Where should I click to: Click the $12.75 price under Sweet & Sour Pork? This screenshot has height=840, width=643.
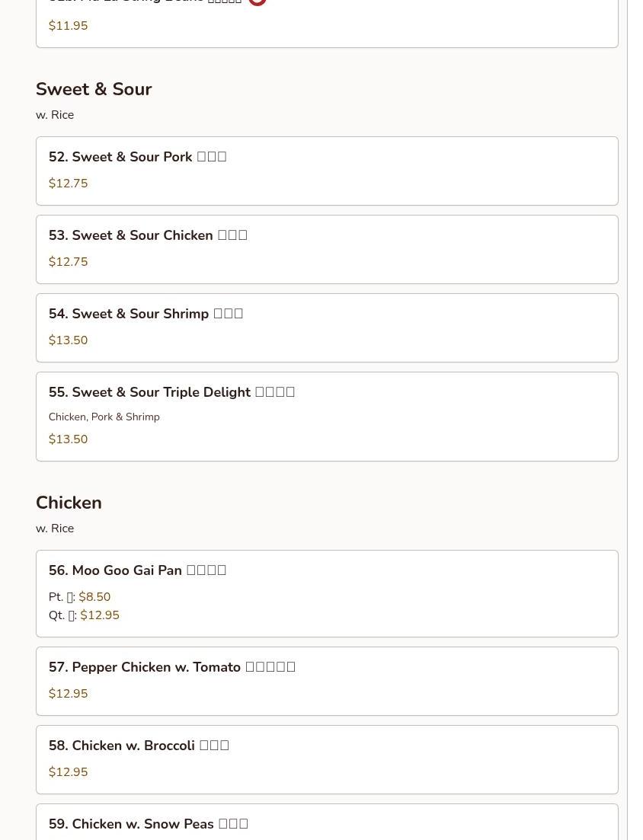tap(68, 184)
